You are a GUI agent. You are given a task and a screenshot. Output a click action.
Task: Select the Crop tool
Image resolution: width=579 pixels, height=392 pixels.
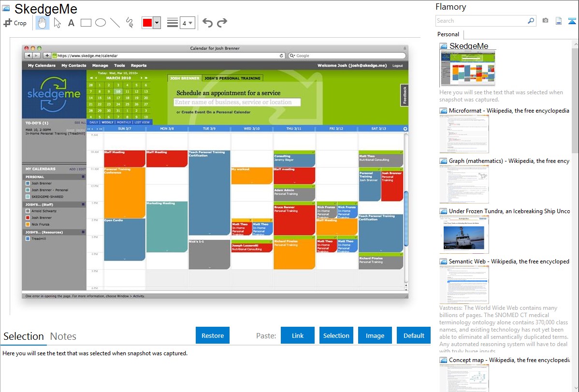pyautogui.click(x=15, y=23)
